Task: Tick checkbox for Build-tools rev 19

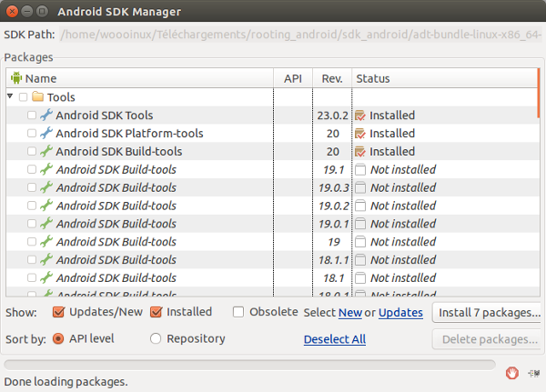Action: tap(32, 242)
